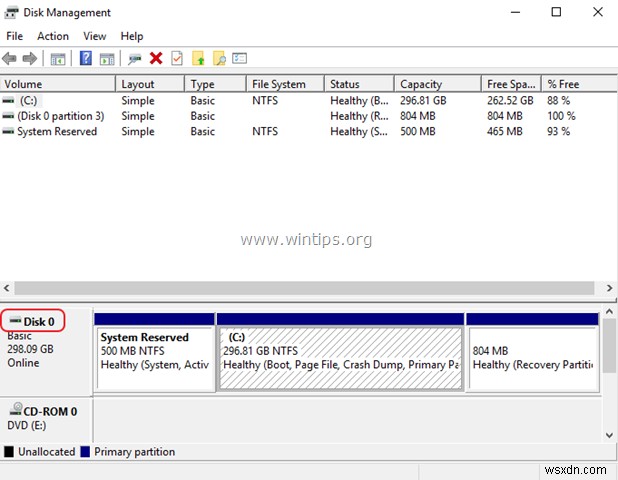Open the Action menu
Screen dimensions: 618x480
53,36
